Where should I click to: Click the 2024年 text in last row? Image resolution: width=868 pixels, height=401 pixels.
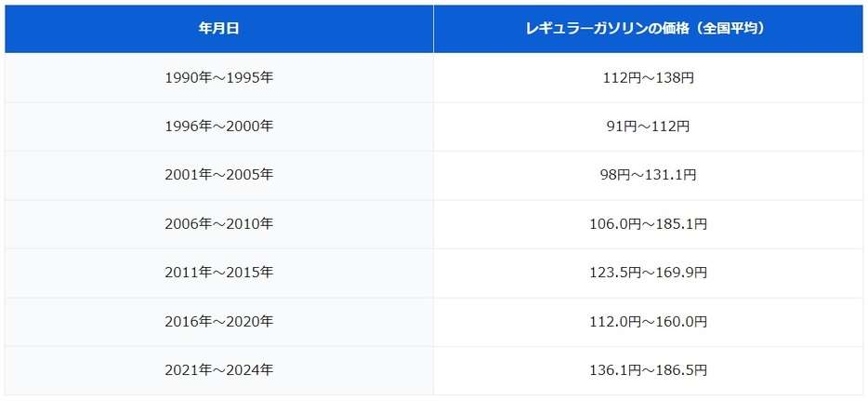(251, 370)
